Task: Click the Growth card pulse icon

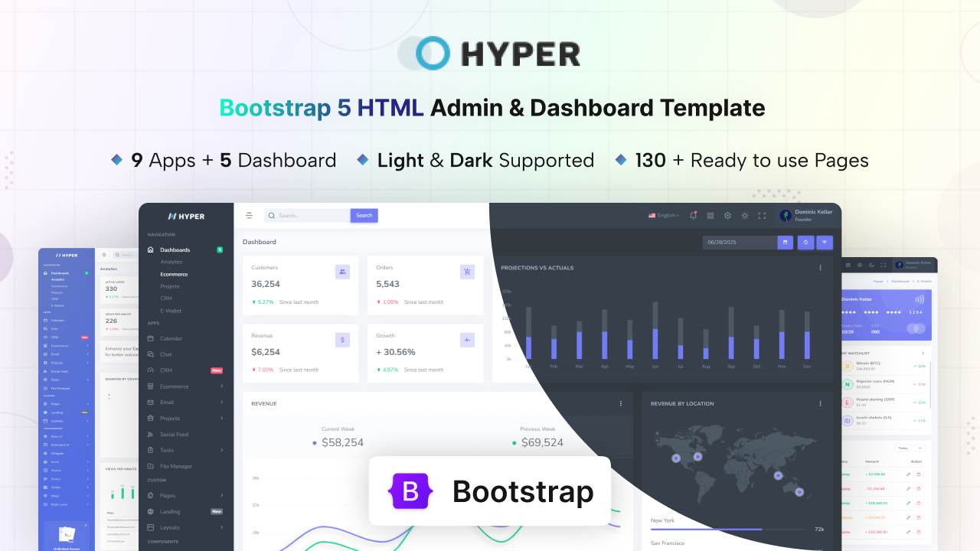Action: [x=467, y=339]
